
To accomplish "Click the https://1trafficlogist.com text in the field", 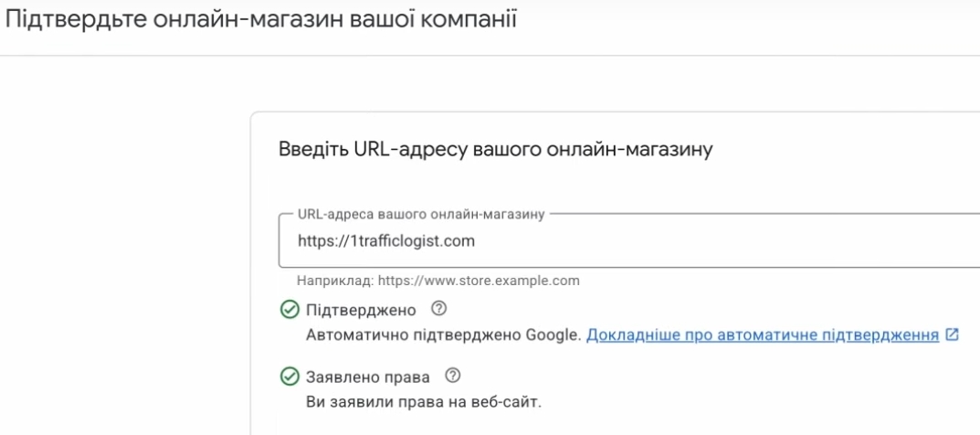I will coord(386,241).
